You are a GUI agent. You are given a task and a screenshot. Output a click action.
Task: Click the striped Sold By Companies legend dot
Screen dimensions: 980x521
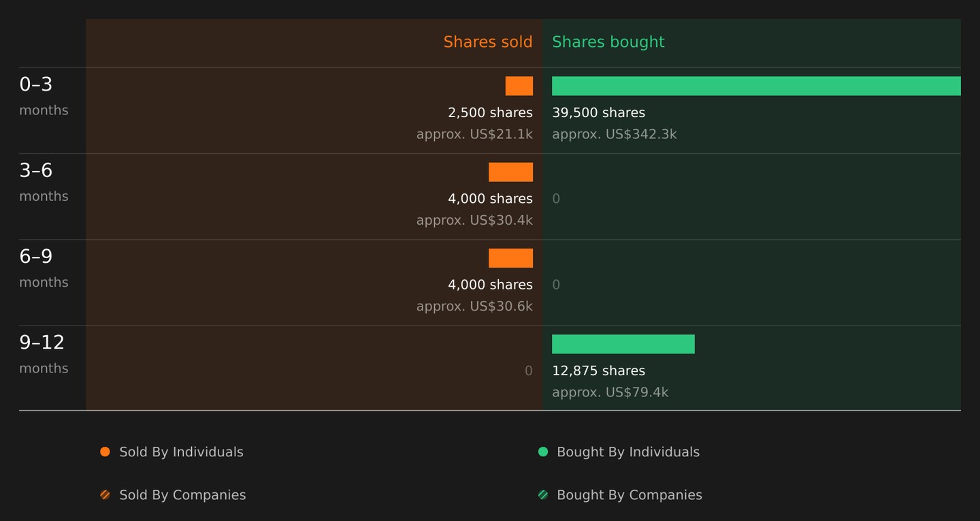(x=105, y=495)
